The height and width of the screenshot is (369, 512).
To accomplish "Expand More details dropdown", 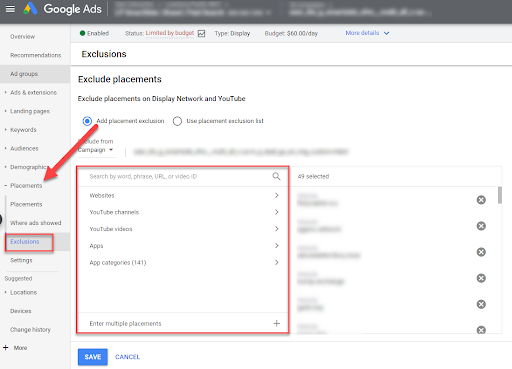I will [367, 33].
